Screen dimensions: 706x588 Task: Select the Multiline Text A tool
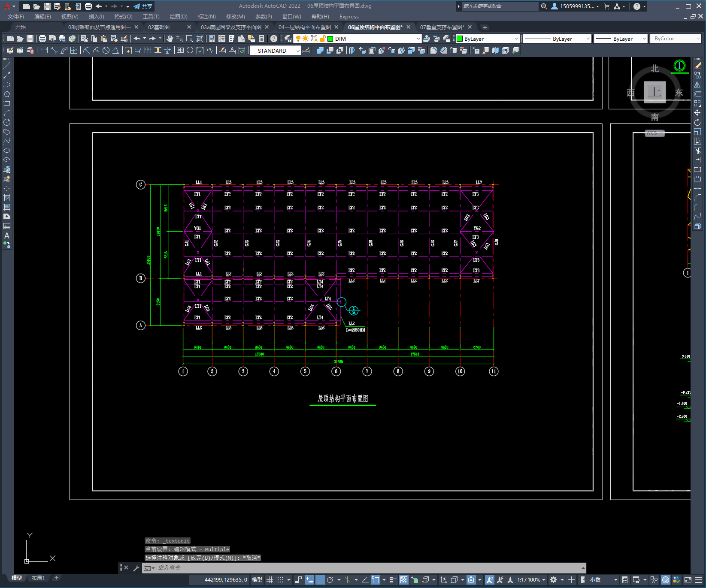click(7, 235)
